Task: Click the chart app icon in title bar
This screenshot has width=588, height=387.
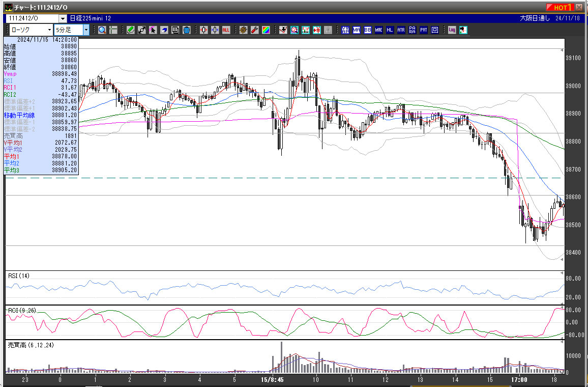Action: tap(8, 8)
